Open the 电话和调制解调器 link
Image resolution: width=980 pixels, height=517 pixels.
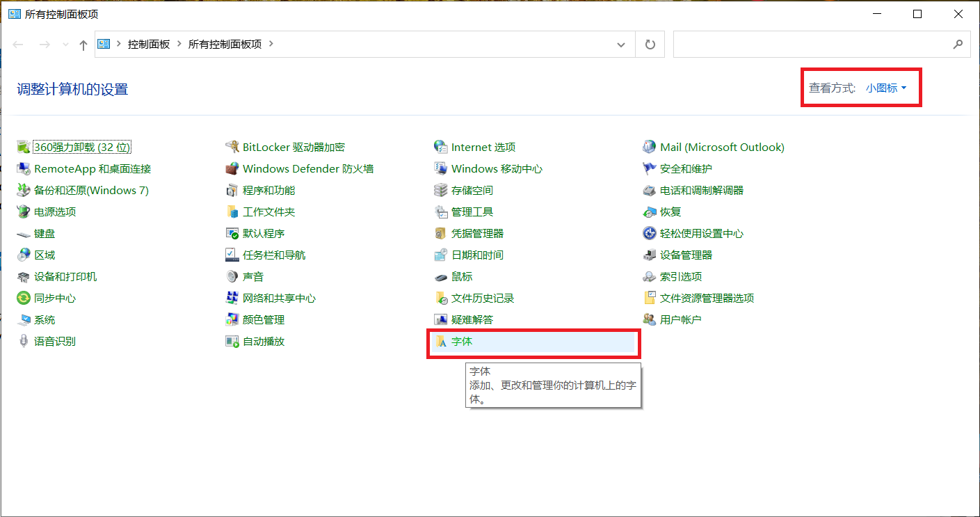click(702, 190)
